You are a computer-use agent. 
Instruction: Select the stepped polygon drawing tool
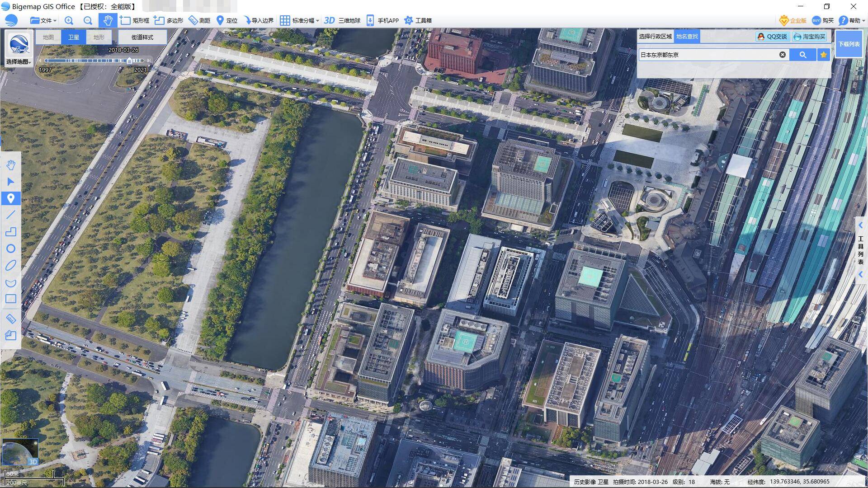(11, 232)
